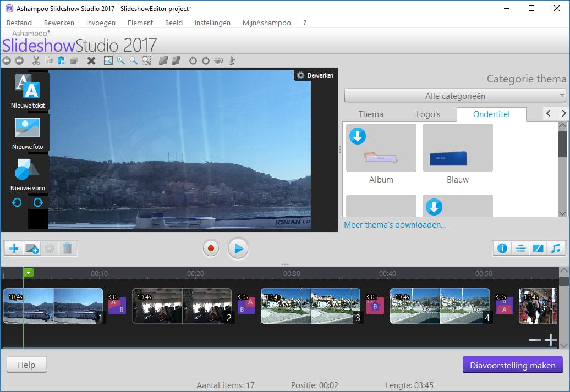
Task: Select slide 4 in the timeline
Action: [440, 306]
